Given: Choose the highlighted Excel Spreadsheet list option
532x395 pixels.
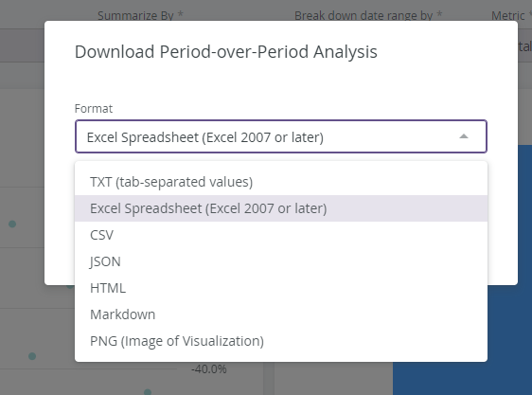Looking at the screenshot, I should pyautogui.click(x=281, y=208).
